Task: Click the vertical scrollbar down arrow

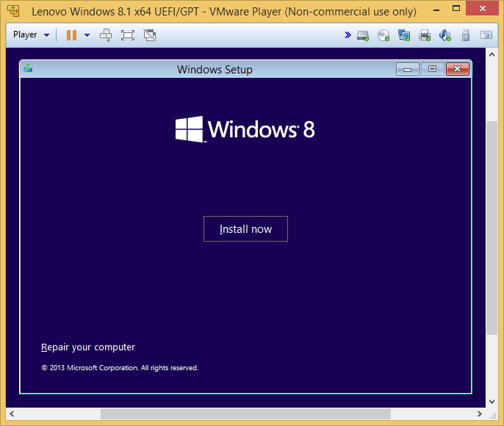Action: click(492, 402)
